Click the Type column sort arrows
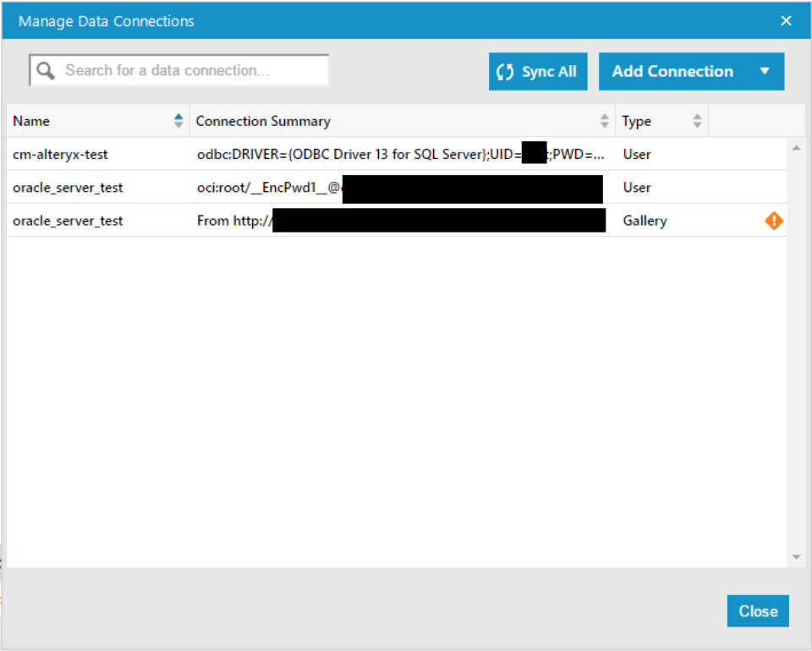 tap(697, 121)
